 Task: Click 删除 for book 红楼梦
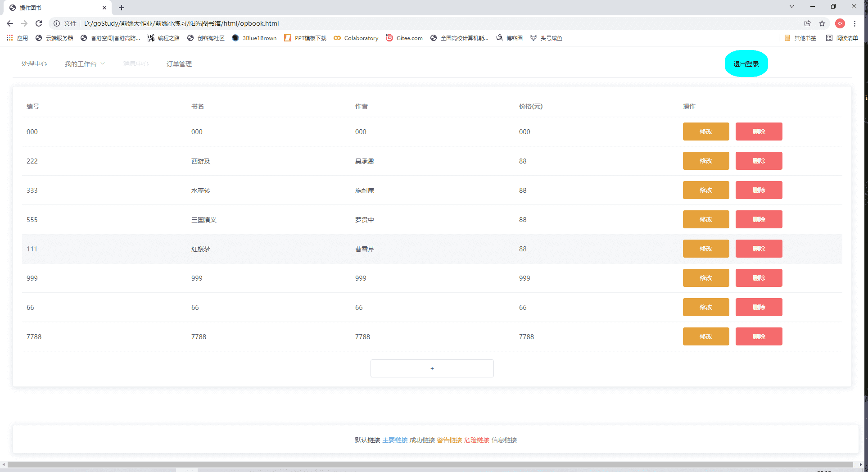pyautogui.click(x=759, y=249)
